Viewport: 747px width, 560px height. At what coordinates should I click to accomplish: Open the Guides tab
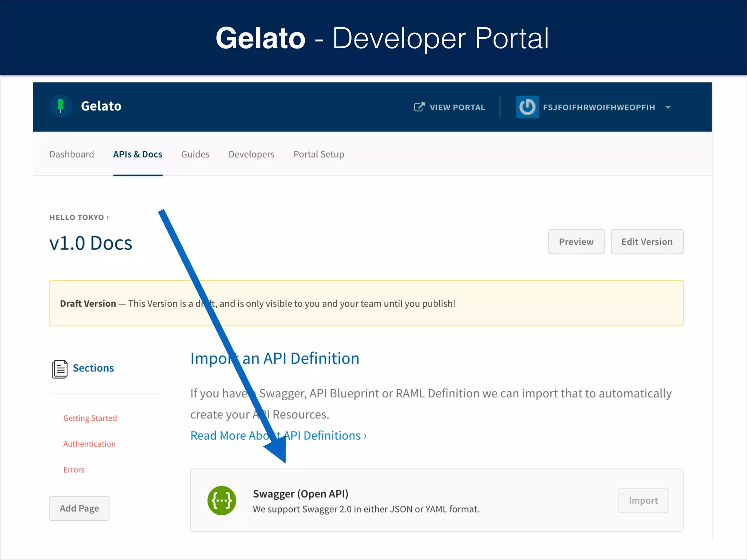195,154
